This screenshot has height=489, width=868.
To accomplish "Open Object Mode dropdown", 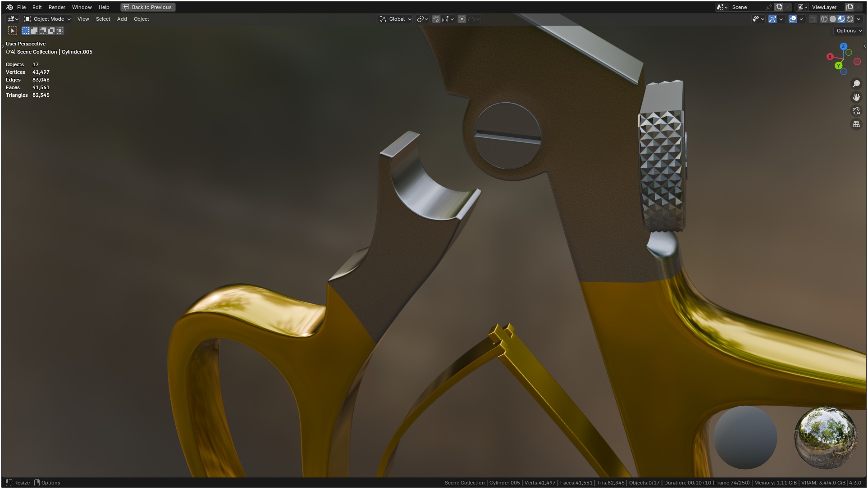I will pyautogui.click(x=48, y=19).
